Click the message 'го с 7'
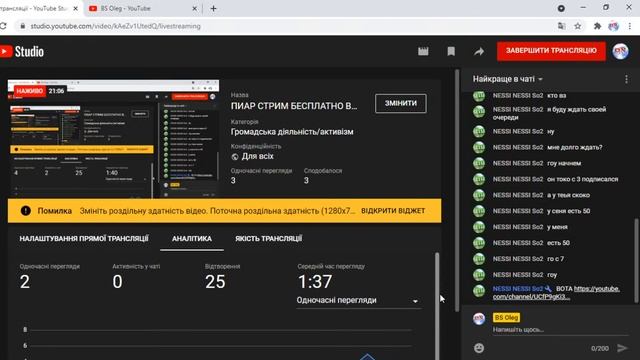Image resolution: width=640 pixels, height=360 pixels. pos(556,259)
